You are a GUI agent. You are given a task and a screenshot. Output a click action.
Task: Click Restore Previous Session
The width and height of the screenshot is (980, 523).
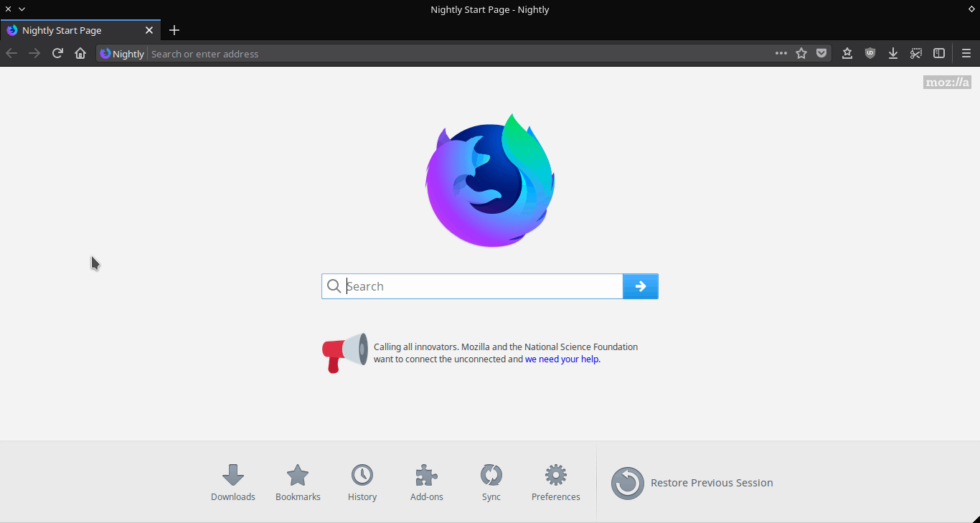click(692, 482)
